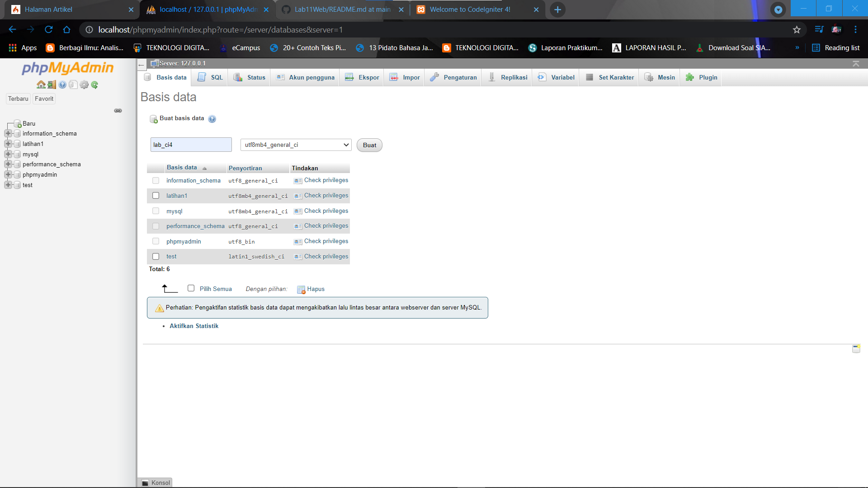Click the green refresh navigation icon
Screen dimensions: 868x488
(94, 84)
